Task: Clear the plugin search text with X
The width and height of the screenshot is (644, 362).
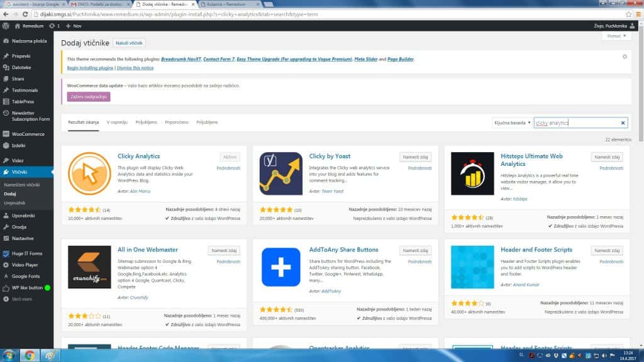Action: coord(623,123)
